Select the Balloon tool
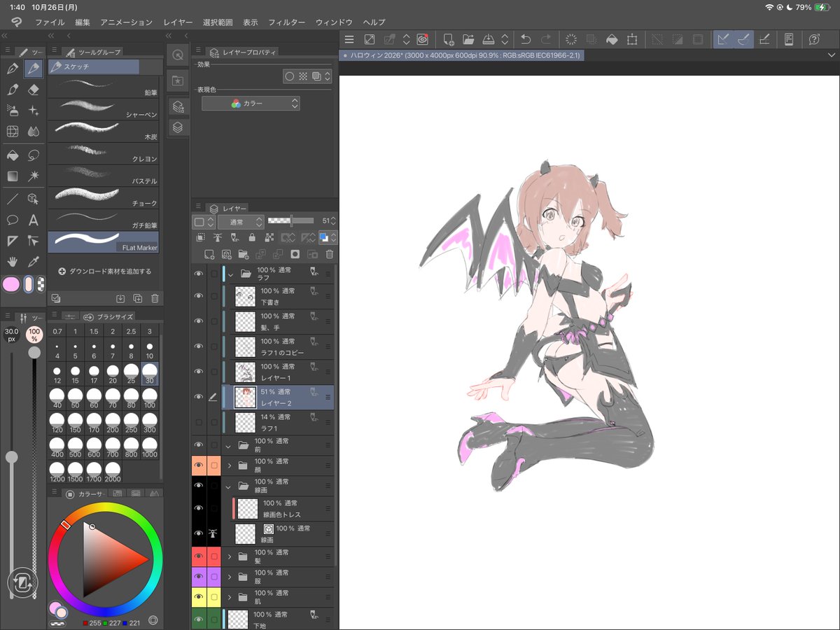 pyautogui.click(x=12, y=220)
